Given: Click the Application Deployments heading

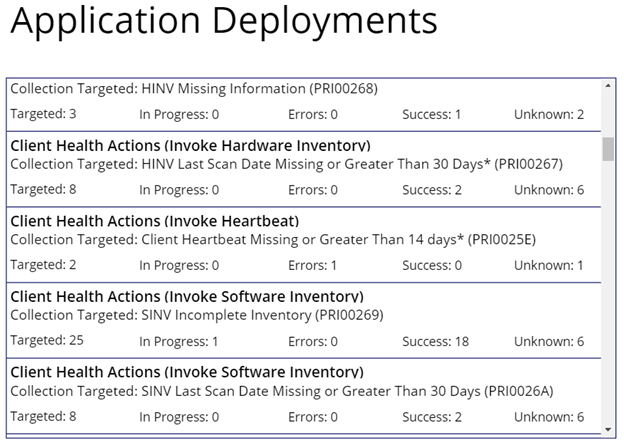Looking at the screenshot, I should click(x=224, y=22).
